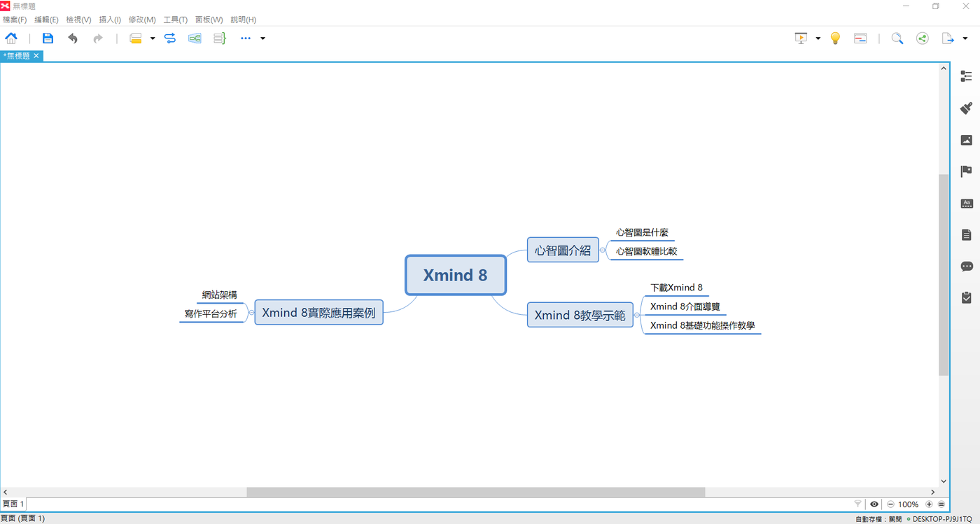Save the mind map with the floppy icon
980x524 pixels.
[x=48, y=38]
